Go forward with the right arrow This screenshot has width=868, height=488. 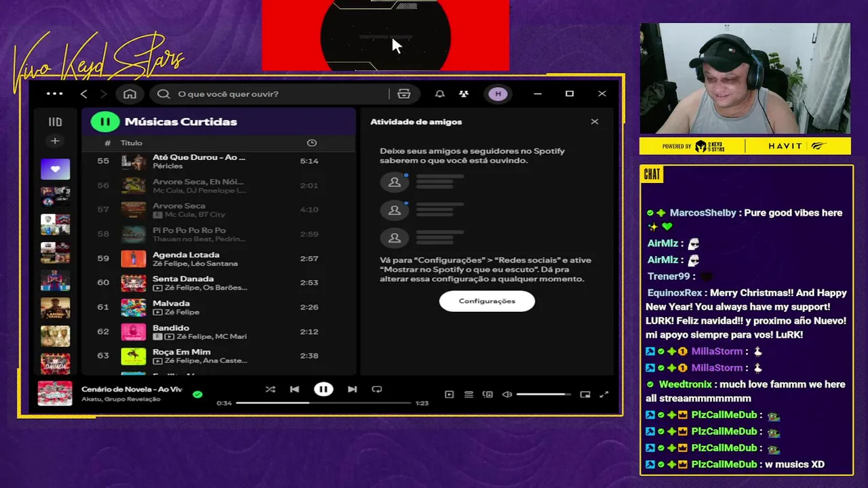click(x=103, y=94)
